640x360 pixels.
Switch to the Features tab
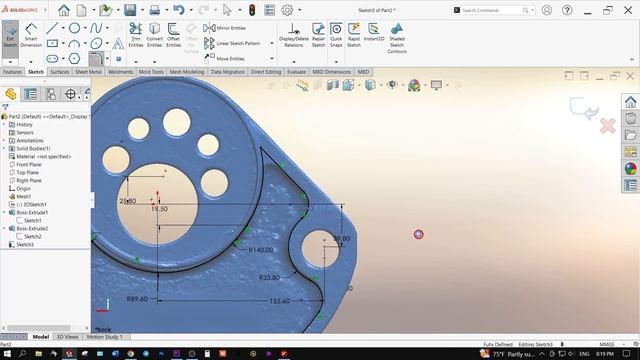coord(12,72)
